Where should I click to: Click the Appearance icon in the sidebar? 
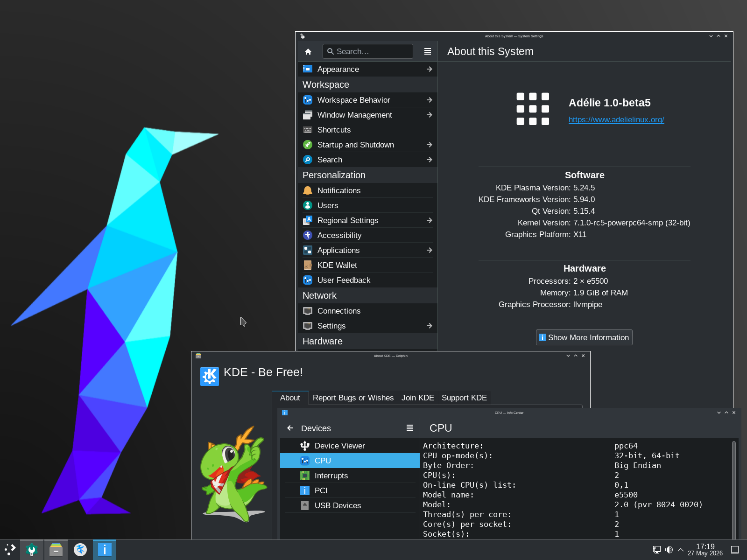[308, 69]
